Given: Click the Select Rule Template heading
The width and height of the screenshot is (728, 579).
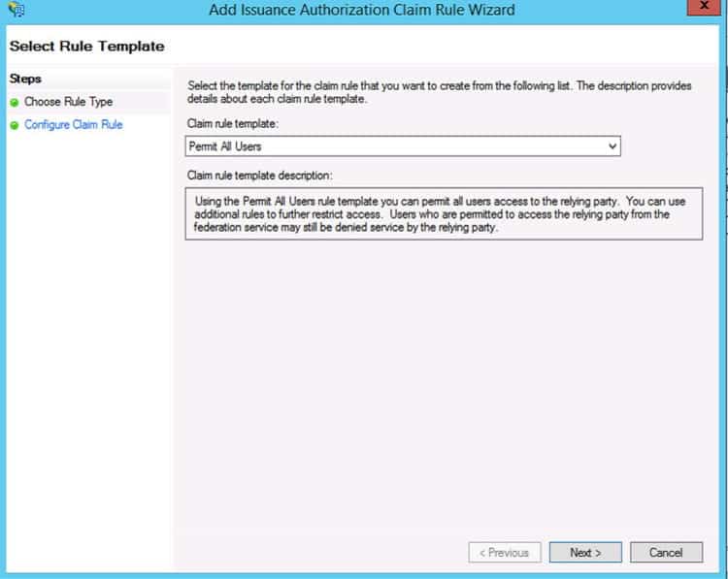Looking at the screenshot, I should coord(86,47).
